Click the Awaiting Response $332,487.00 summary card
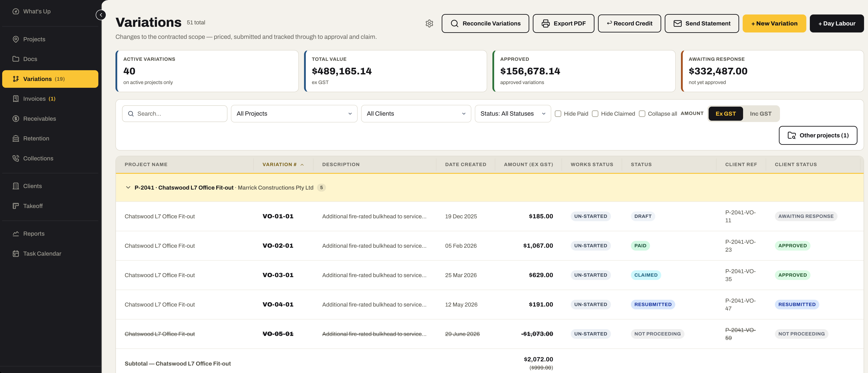 coord(772,71)
